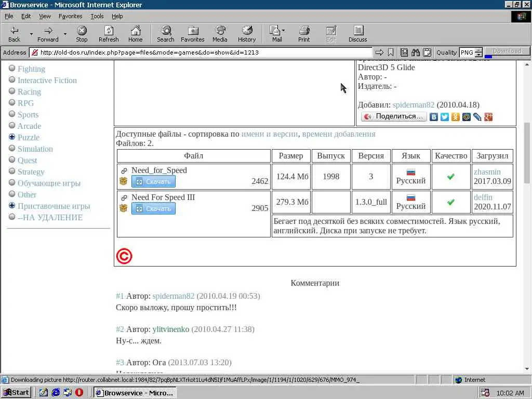Viewport: 532px width, 399px height.
Task: Refresh the current page
Action: tap(109, 34)
